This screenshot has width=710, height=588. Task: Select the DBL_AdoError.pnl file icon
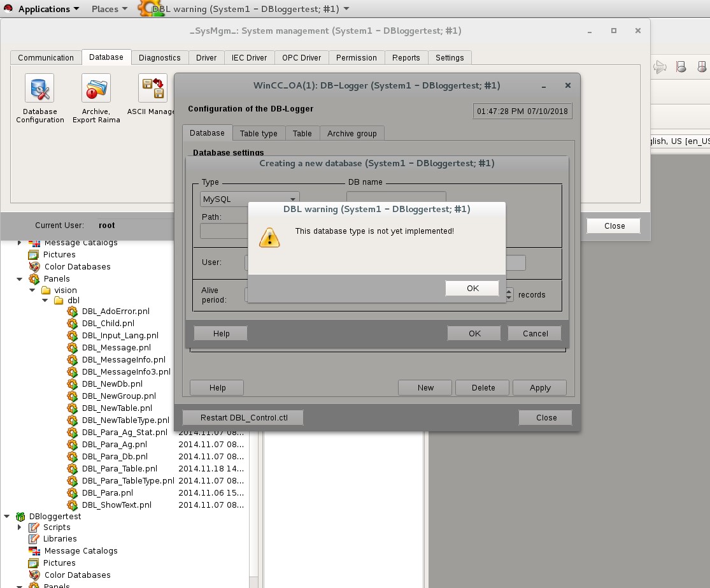click(x=73, y=312)
